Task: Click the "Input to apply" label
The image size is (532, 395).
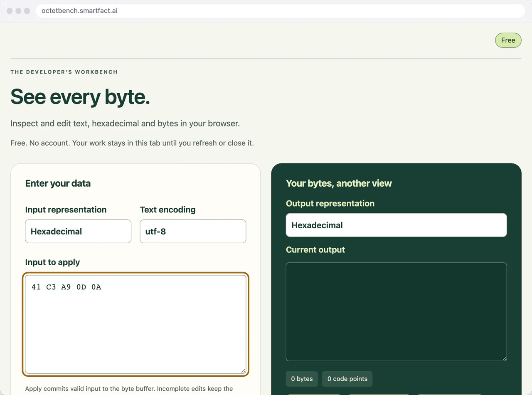Action: (x=52, y=262)
